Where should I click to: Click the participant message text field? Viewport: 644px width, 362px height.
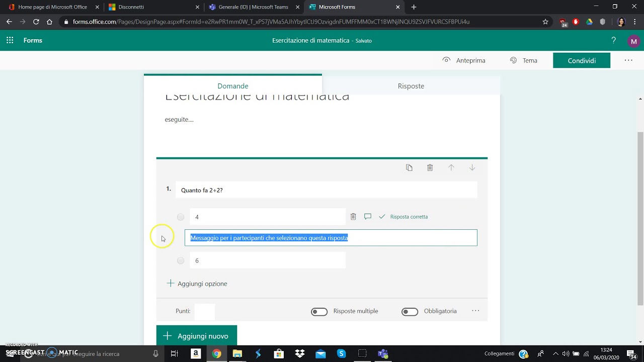click(331, 238)
